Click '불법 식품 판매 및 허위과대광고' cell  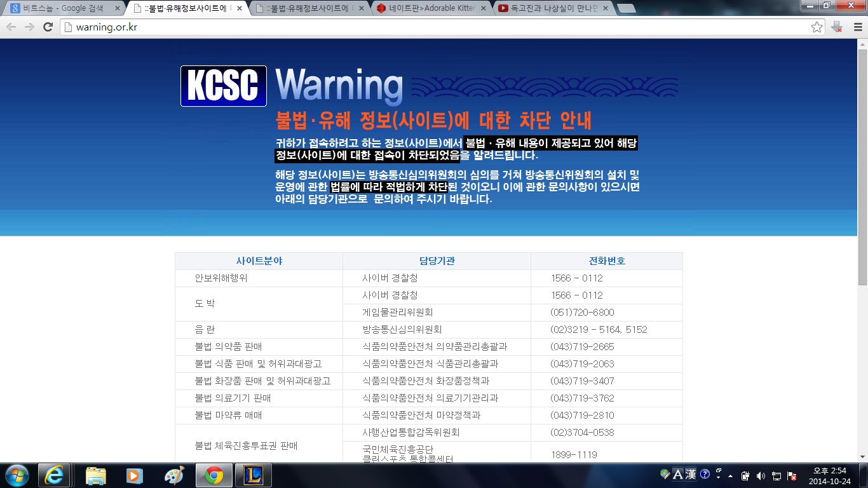258,364
